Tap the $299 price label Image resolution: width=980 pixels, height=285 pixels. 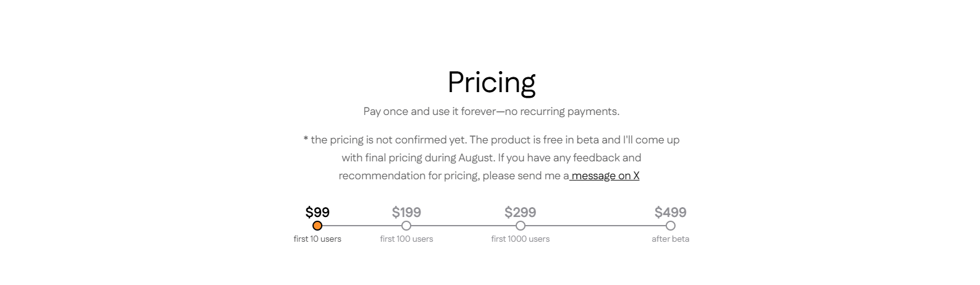coord(521,212)
